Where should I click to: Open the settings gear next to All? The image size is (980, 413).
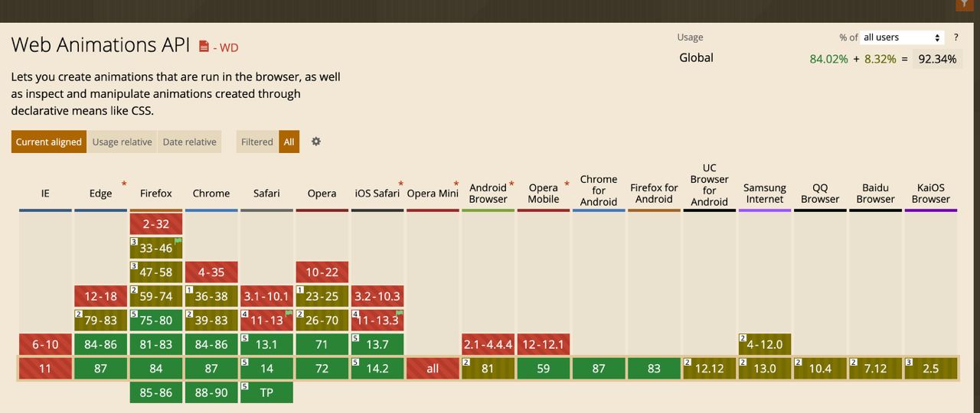coord(315,141)
